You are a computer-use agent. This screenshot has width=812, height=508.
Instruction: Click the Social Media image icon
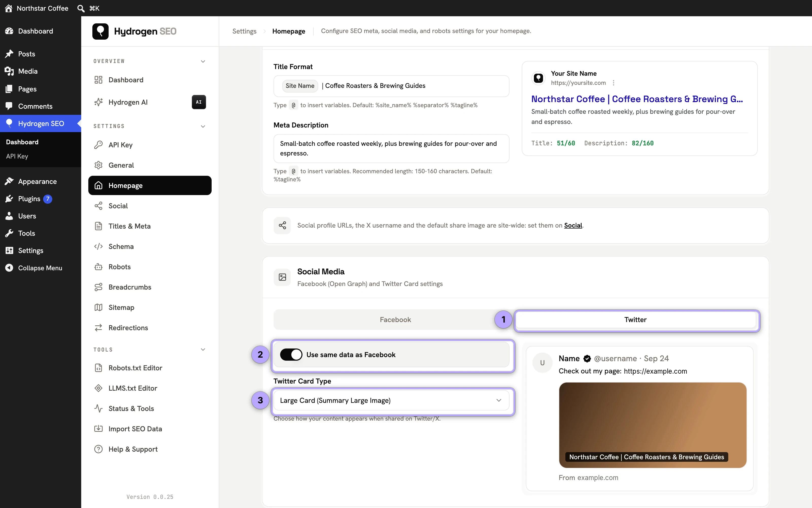pyautogui.click(x=282, y=277)
